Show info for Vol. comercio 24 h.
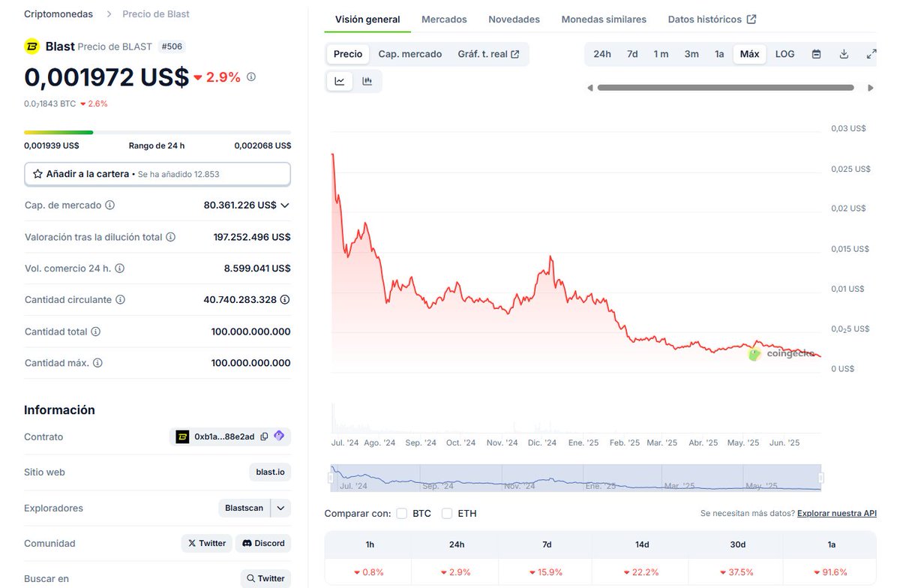Viewport: 900px width, 588px height. click(x=119, y=268)
